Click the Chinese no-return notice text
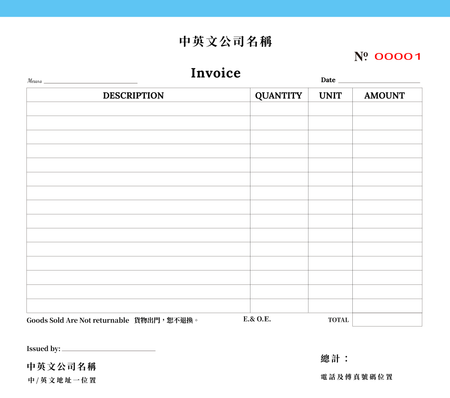 [x=166, y=320]
